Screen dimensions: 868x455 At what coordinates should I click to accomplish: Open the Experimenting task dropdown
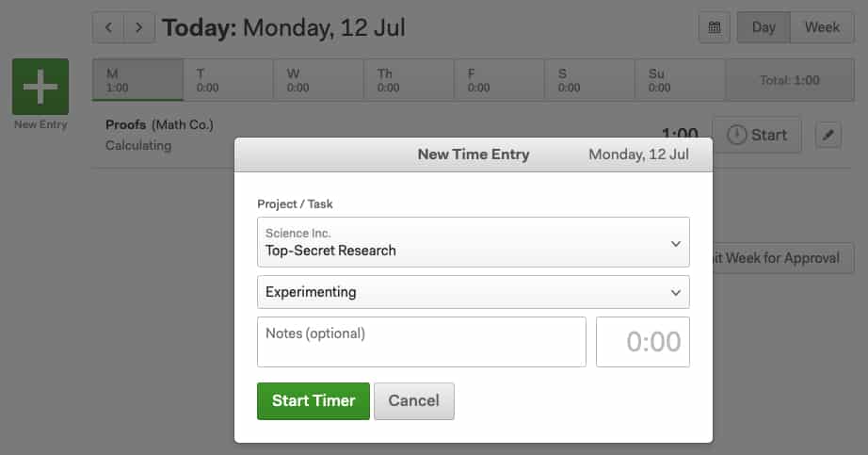point(474,292)
